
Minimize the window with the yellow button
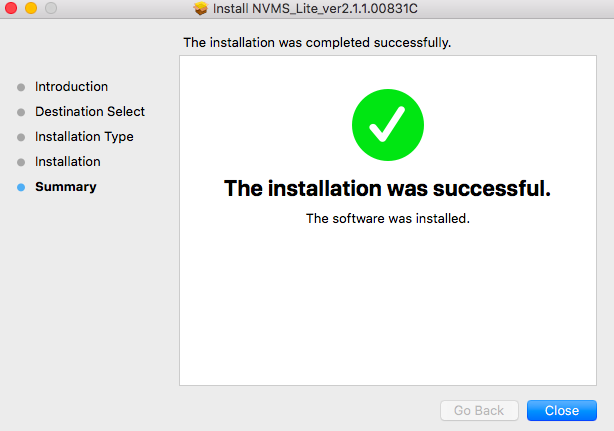30,9
